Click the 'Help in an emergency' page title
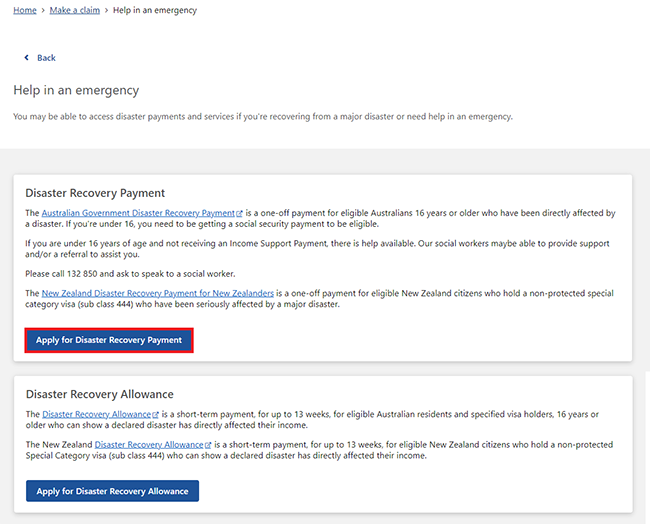650x524 pixels. tap(76, 90)
